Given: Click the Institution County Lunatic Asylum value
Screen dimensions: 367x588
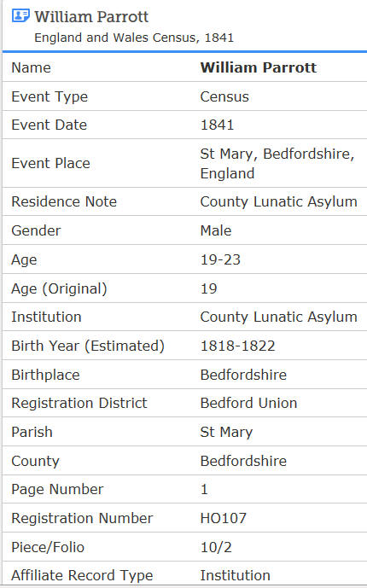Looking at the screenshot, I should tap(278, 317).
